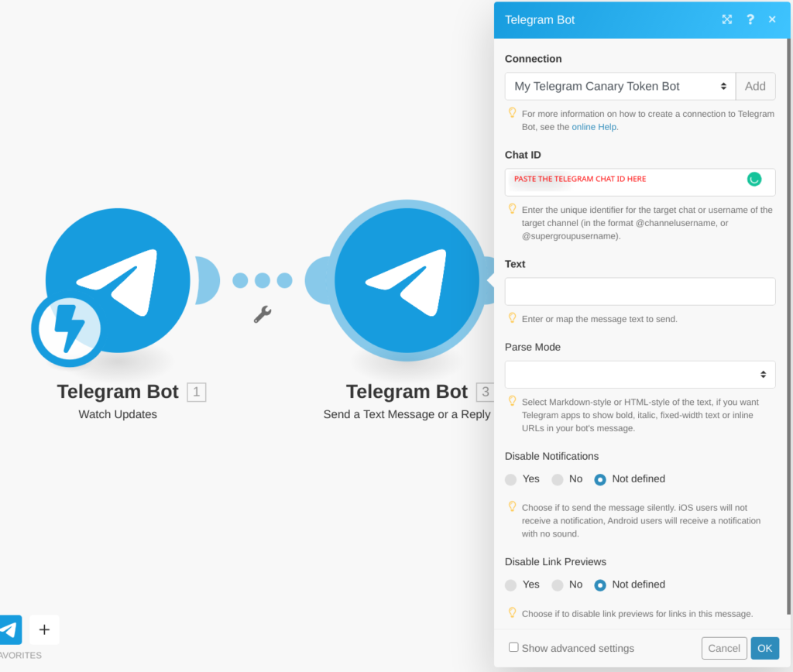793x672 pixels.
Task: Click the Cancel button
Action: (724, 648)
